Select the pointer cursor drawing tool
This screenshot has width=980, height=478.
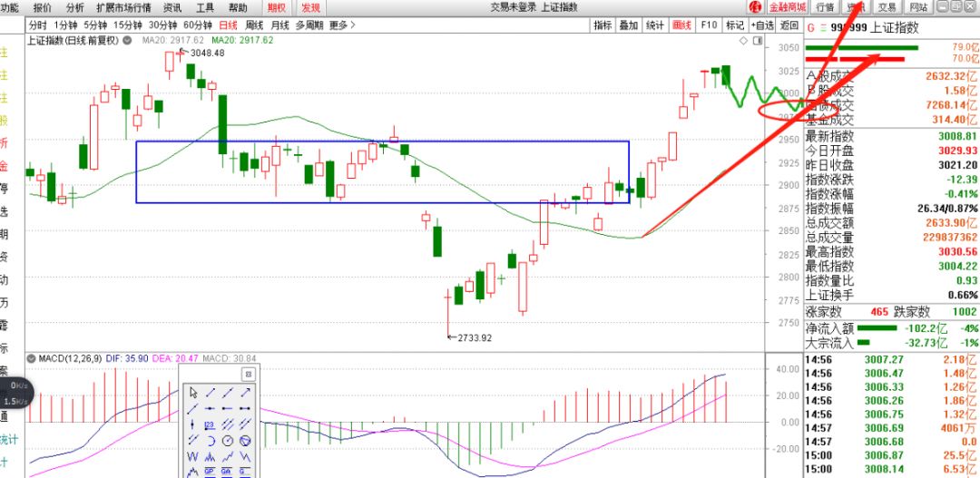point(193,393)
